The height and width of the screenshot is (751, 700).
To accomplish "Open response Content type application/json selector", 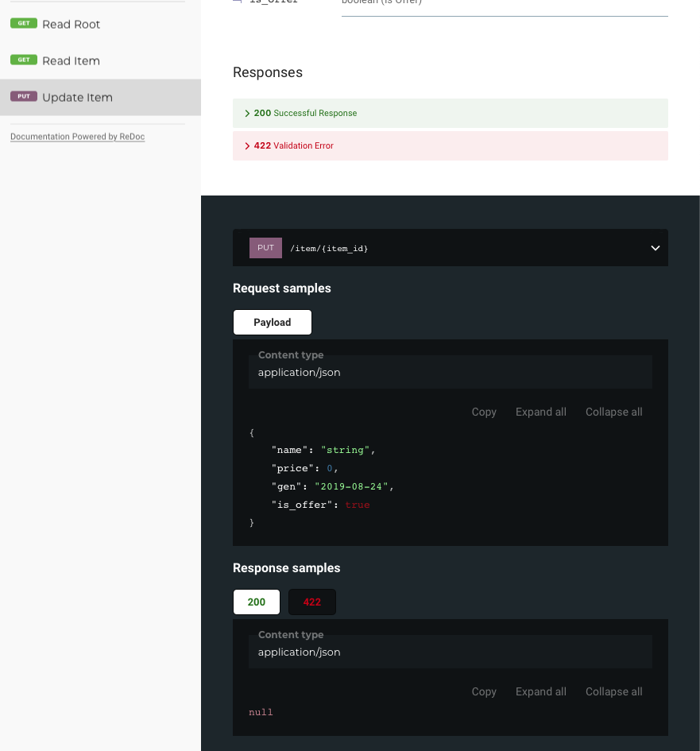I will (x=450, y=652).
